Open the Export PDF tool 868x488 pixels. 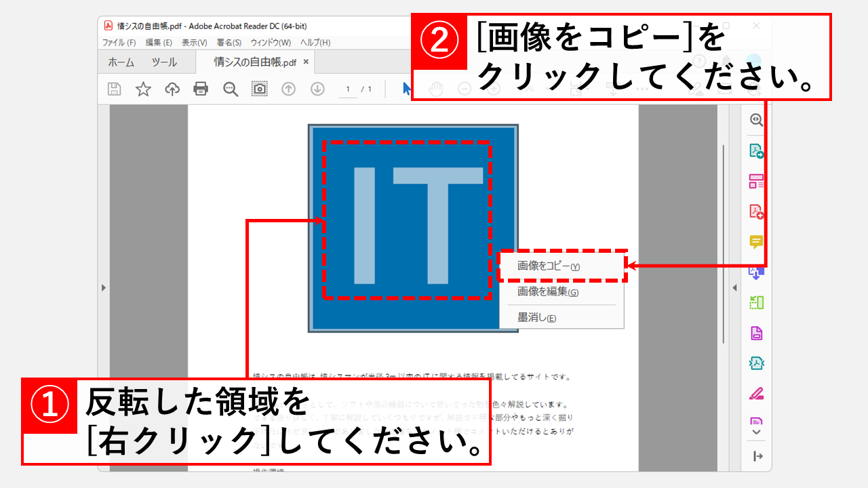click(x=757, y=150)
